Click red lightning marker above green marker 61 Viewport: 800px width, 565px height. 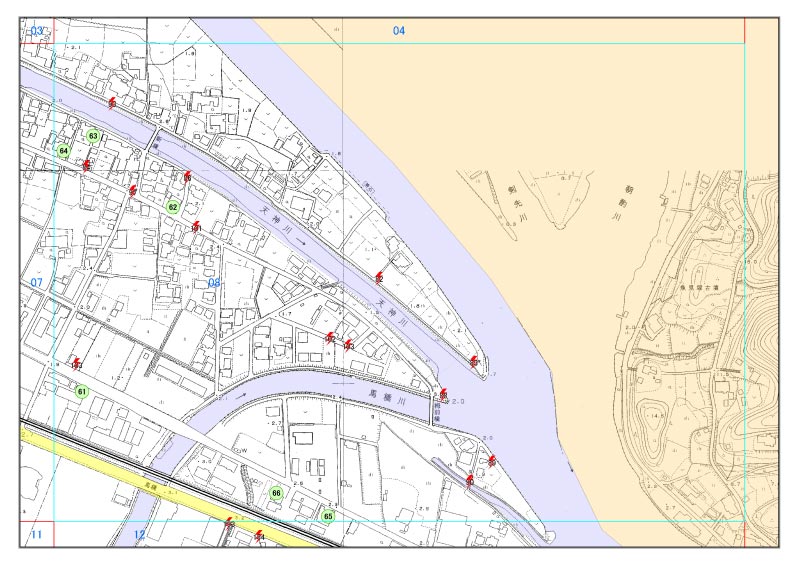(x=77, y=363)
